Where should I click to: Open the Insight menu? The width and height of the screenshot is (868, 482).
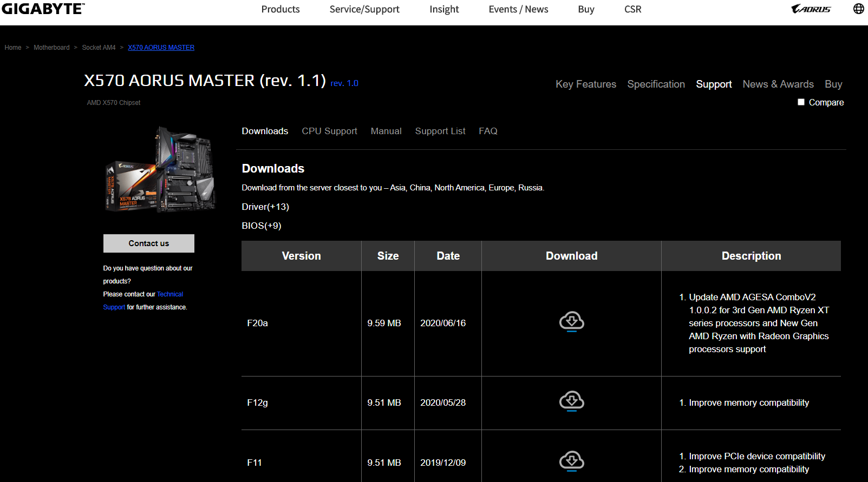click(444, 9)
